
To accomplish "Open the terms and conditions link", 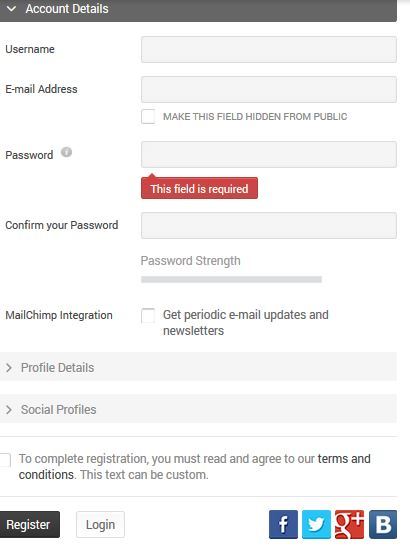I will tap(194, 466).
